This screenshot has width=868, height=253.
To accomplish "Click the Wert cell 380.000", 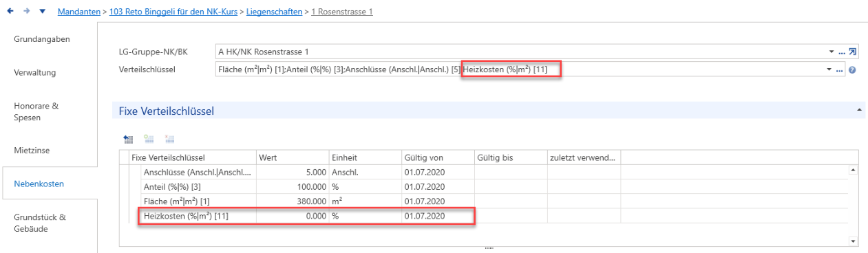I will 293,201.
